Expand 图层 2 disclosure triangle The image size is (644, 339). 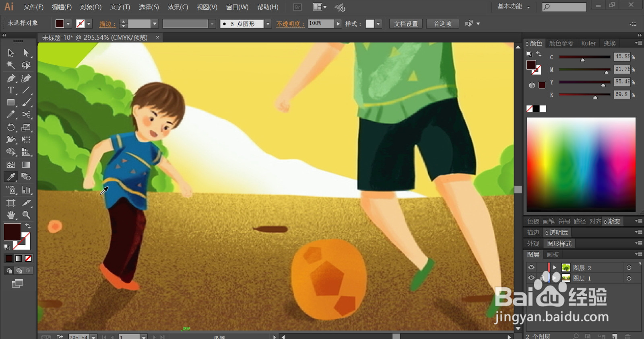pos(555,267)
